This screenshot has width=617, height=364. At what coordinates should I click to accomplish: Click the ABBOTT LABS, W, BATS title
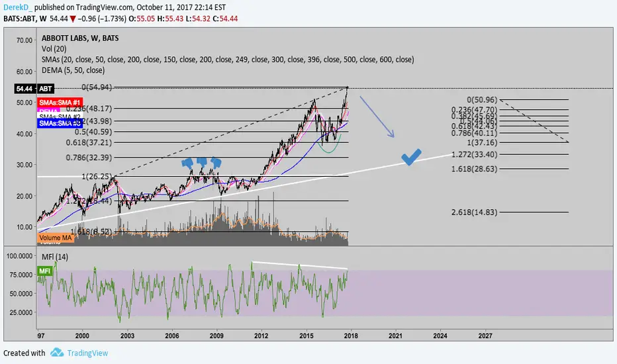pyautogui.click(x=80, y=38)
